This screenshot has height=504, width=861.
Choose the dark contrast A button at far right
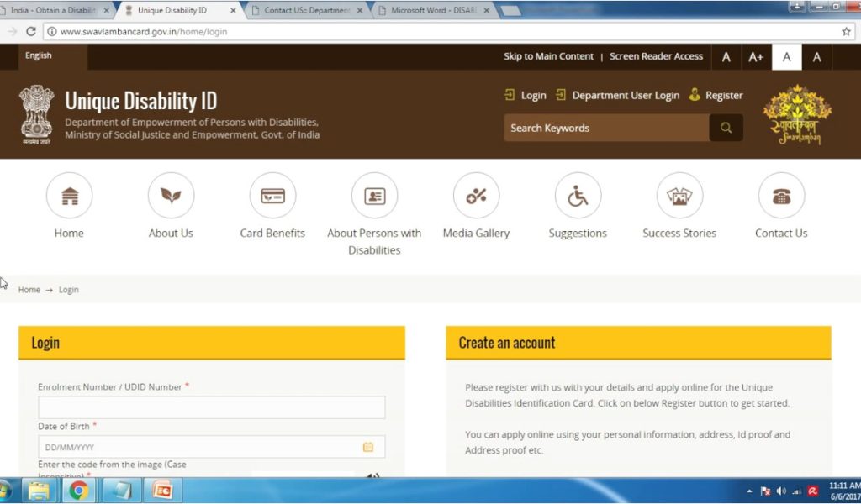click(817, 57)
